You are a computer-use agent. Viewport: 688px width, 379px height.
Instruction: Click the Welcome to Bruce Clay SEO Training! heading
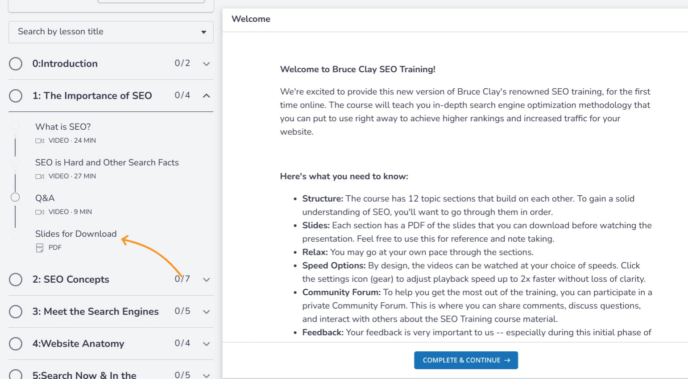[358, 69]
